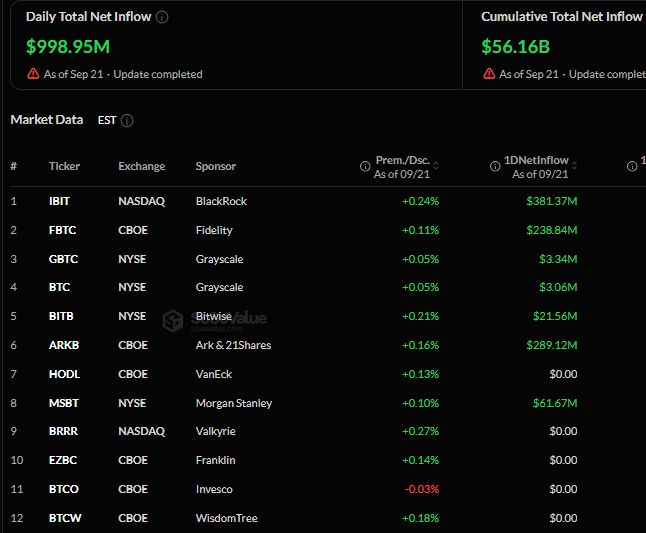This screenshot has height=533, width=646.
Task: Click the WisdomTree sponsor name
Action: pyautogui.click(x=227, y=518)
